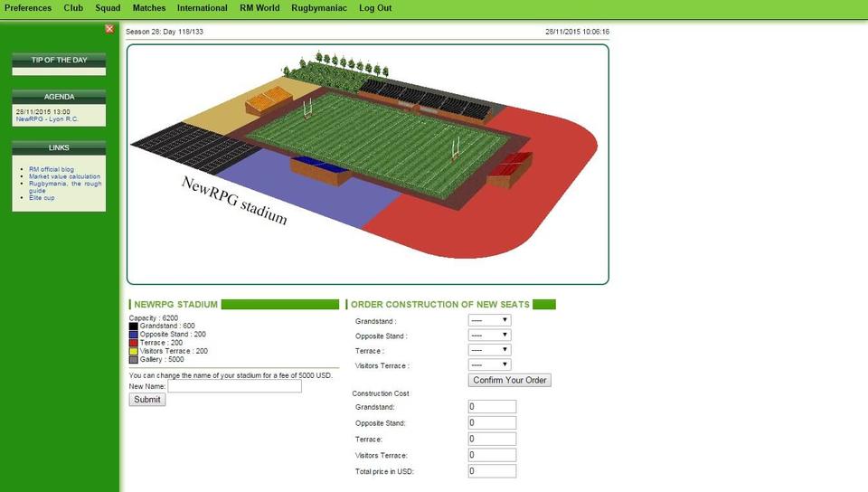Click the yellow Visitors Terrace legend swatch
The width and height of the screenshot is (868, 492).
(x=134, y=351)
